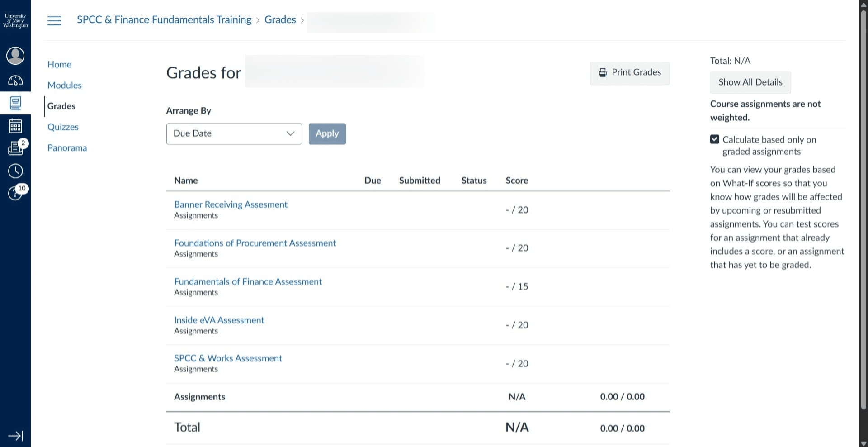The width and height of the screenshot is (868, 447).
Task: Check the Inbox with 2 unread messages
Action: (15, 148)
